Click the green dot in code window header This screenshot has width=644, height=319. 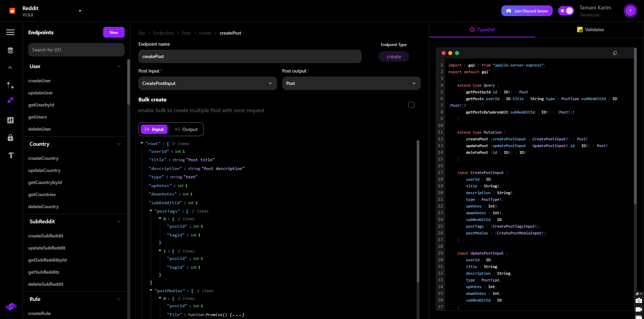[457, 53]
